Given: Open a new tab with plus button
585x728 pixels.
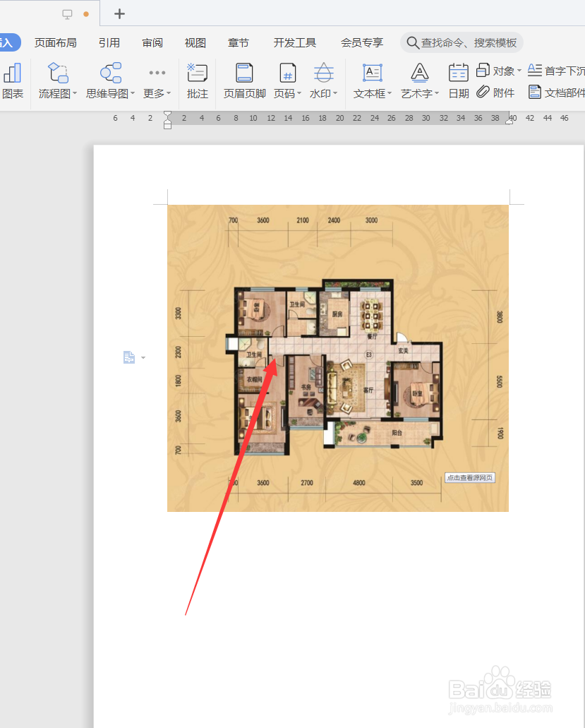Looking at the screenshot, I should point(119,14).
